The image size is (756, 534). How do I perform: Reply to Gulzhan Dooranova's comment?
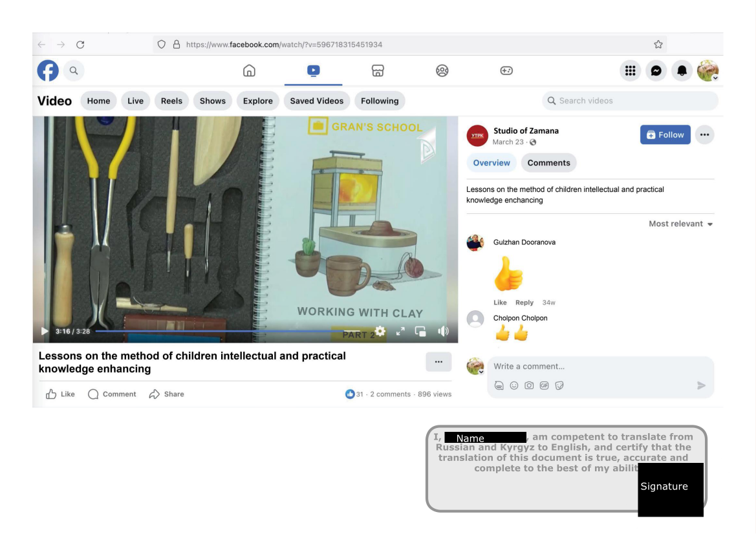(524, 303)
